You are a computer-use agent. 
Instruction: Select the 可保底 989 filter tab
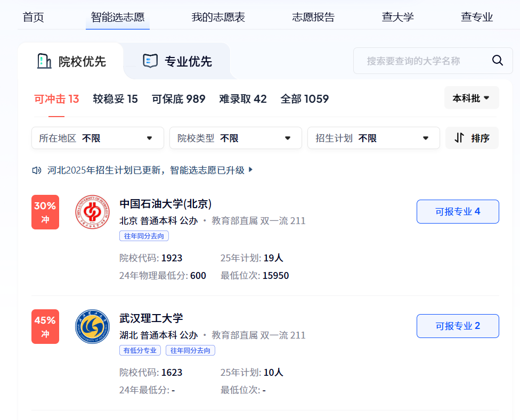[x=178, y=99]
